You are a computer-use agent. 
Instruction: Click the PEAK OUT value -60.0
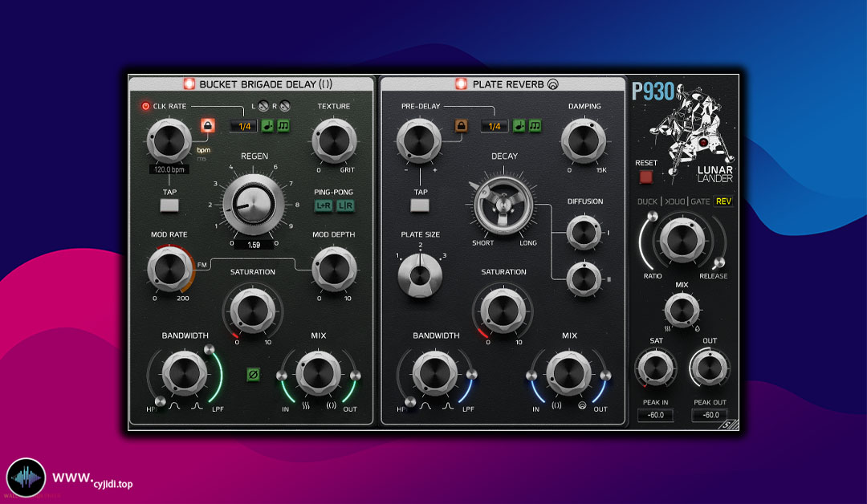click(x=710, y=415)
